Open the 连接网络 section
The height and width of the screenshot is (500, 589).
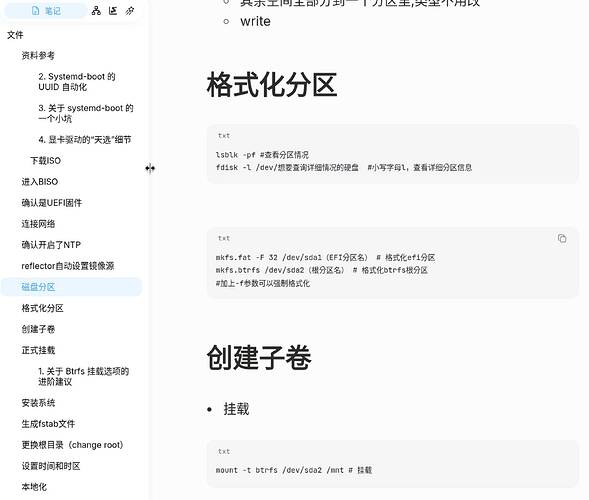(x=38, y=224)
